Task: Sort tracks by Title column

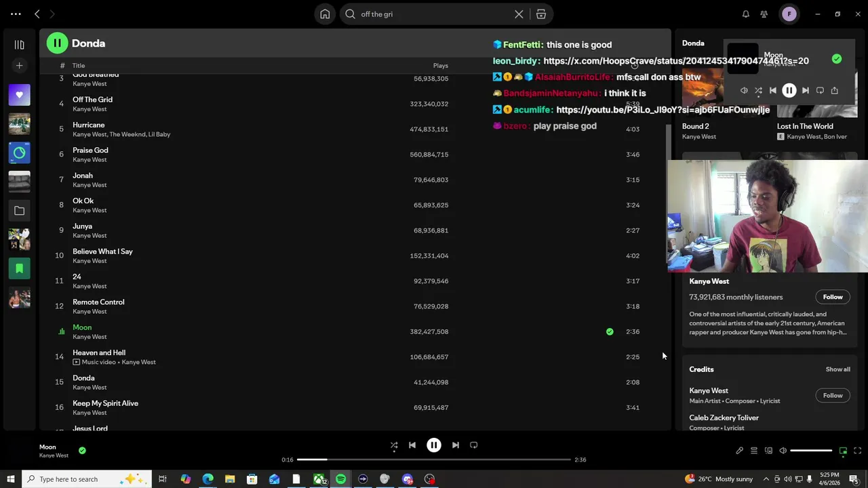Action: point(79,66)
